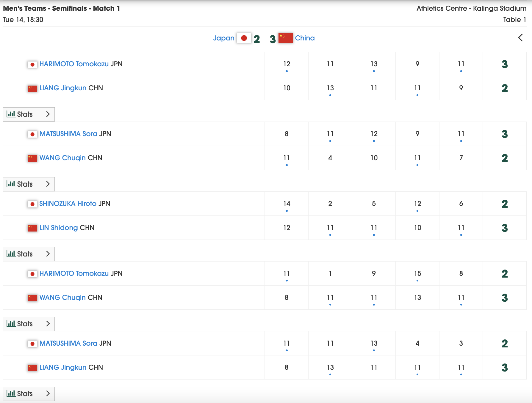Select LIANG Jingkun in the last match
The height and width of the screenshot is (403, 532).
point(63,367)
